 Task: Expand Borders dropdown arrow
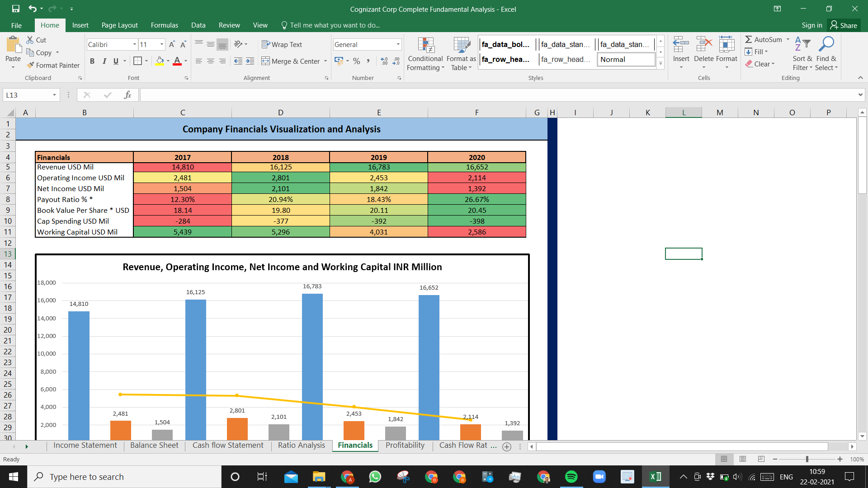tap(146, 61)
